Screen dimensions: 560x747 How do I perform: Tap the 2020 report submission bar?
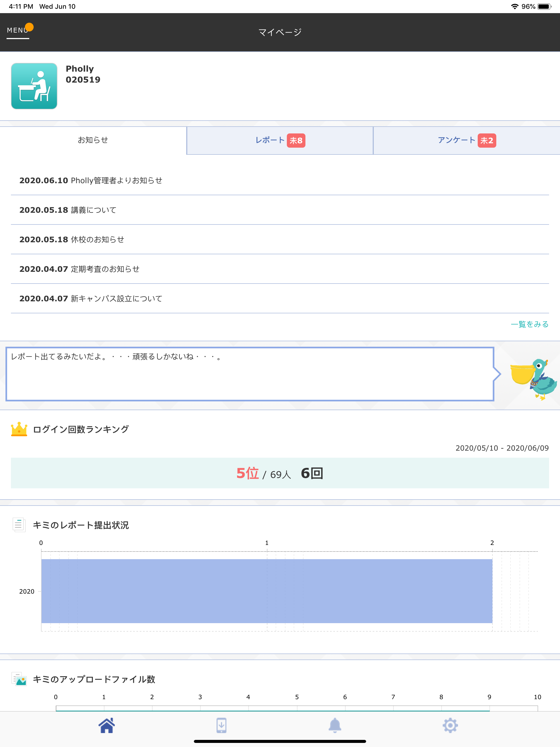[267, 591]
